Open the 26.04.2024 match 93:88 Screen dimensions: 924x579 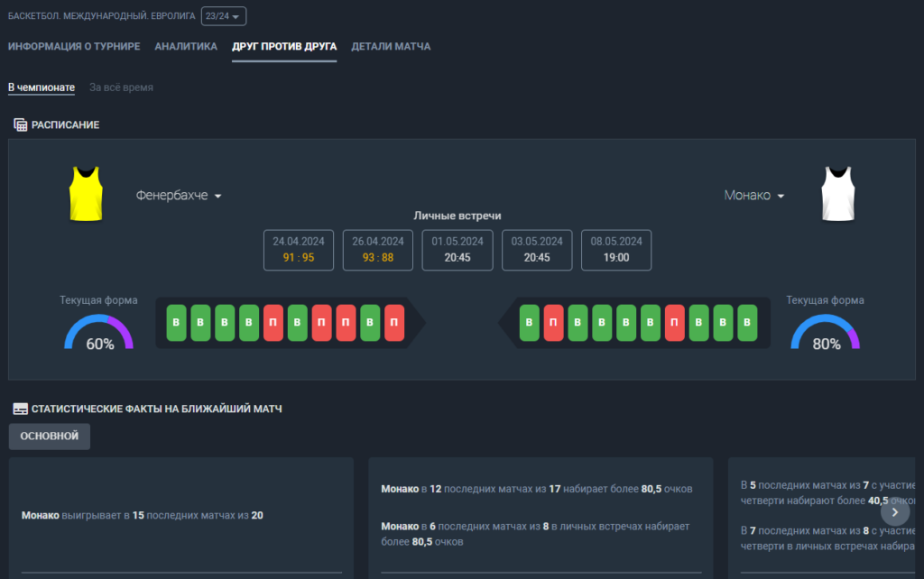378,250
